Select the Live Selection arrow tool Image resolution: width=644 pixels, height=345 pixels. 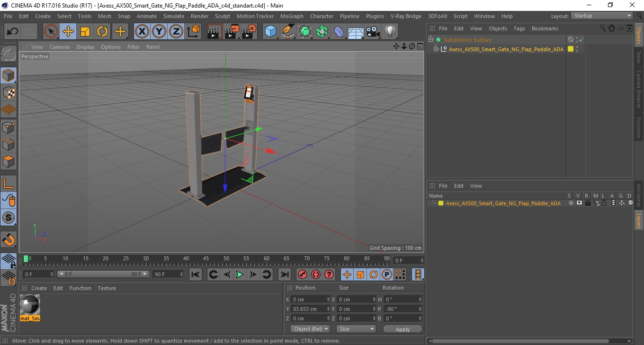[x=51, y=32]
